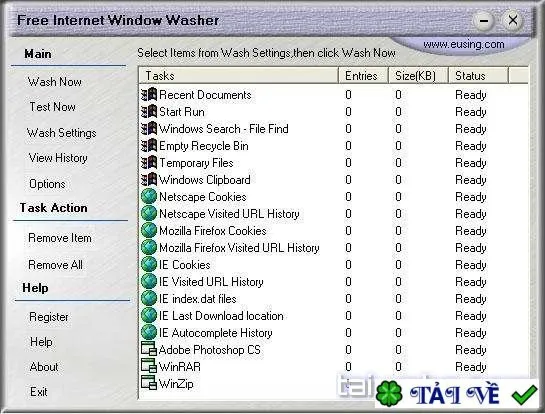This screenshot has width=545, height=414.
Task: Click the IE Autocomplete History globe icon
Action: coord(149,333)
